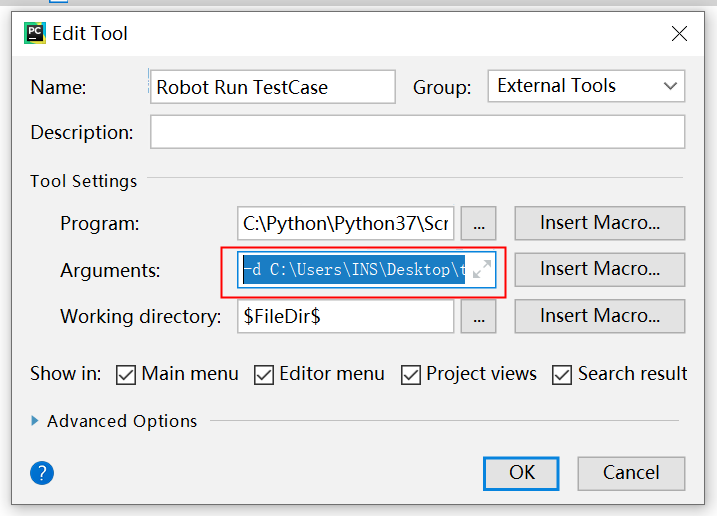Browse for Working directory with ellipsis button
Image resolution: width=717 pixels, height=516 pixels.
[478, 316]
